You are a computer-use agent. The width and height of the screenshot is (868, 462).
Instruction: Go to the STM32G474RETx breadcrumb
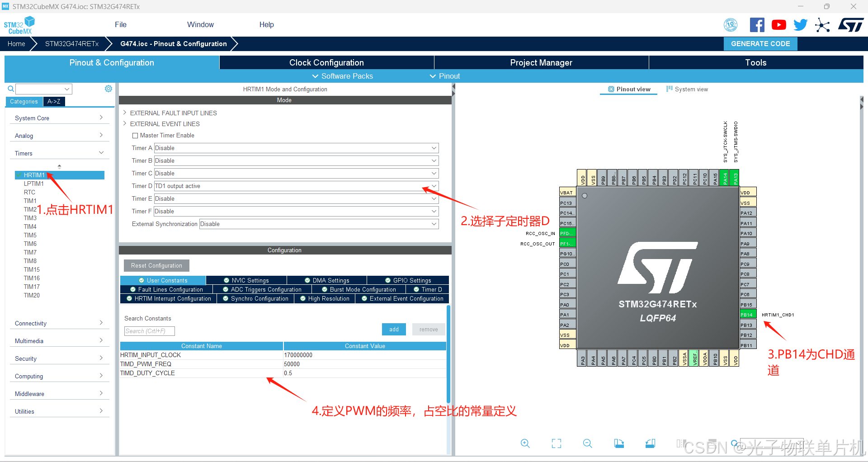click(72, 44)
